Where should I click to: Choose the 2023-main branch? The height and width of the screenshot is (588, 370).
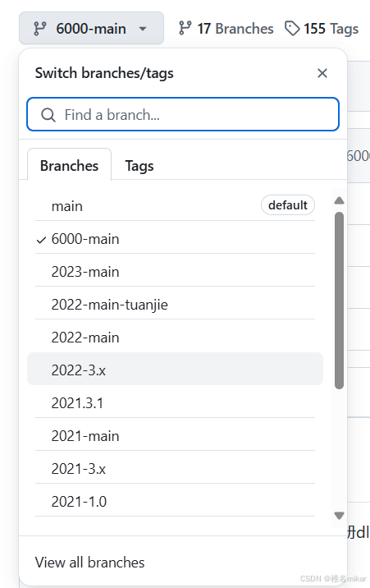coord(175,272)
